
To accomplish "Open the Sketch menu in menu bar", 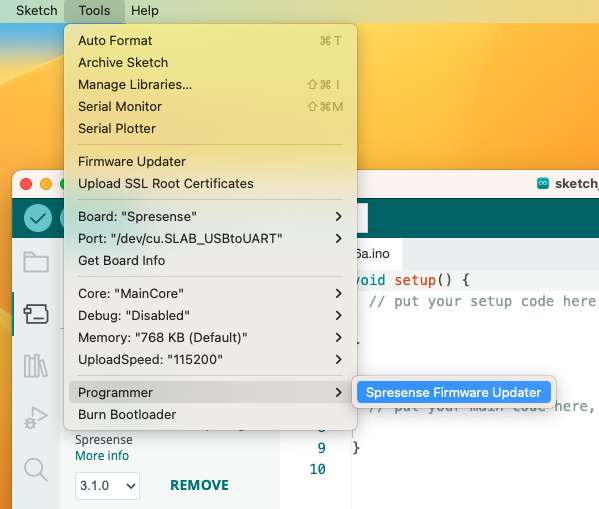I will coord(37,10).
